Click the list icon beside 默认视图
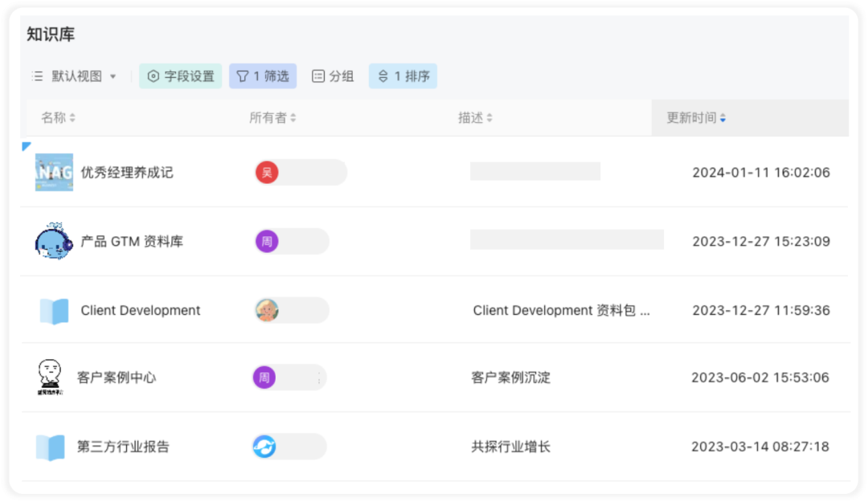 (x=37, y=76)
